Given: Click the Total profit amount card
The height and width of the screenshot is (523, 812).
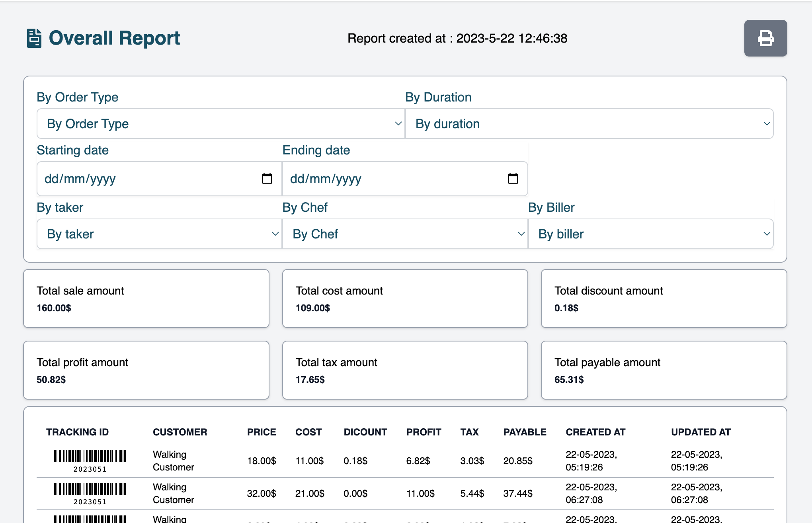Looking at the screenshot, I should click(x=146, y=370).
